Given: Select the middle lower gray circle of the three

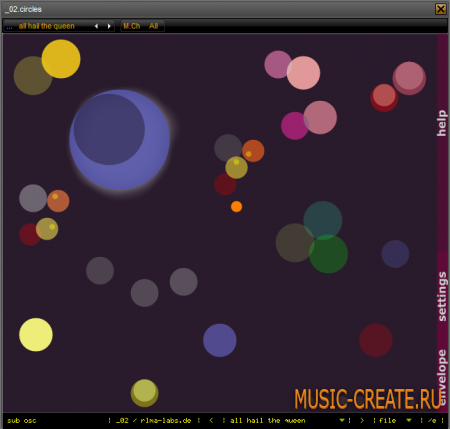Looking at the screenshot, I should [144, 293].
